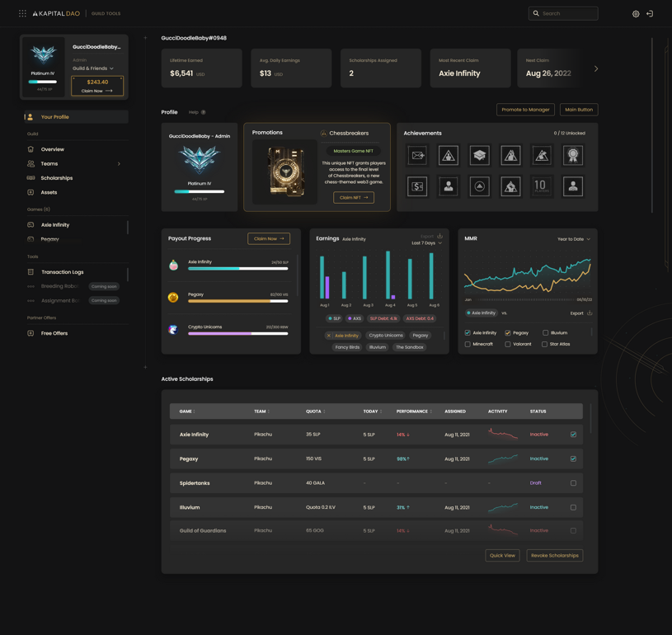Click the Help question mark icon
This screenshot has height=635, width=672.
tap(203, 112)
